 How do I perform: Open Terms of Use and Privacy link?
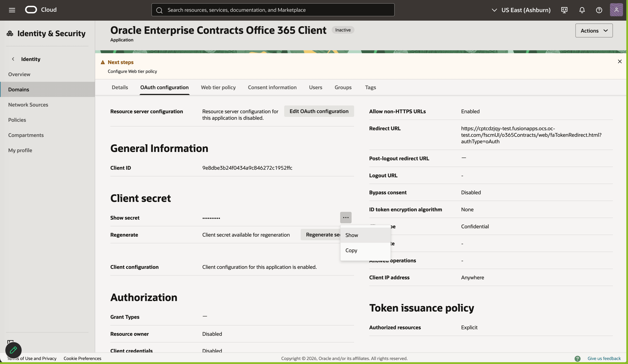(x=32, y=359)
